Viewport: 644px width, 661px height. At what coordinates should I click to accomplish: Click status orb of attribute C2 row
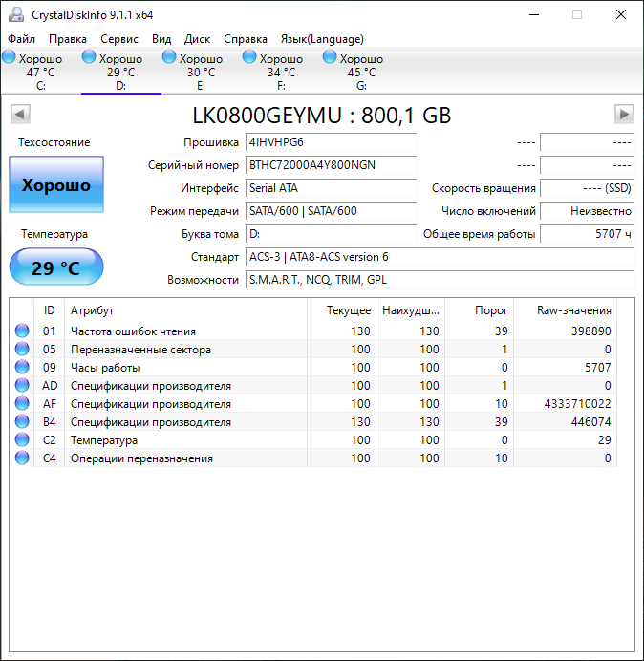coord(22,439)
